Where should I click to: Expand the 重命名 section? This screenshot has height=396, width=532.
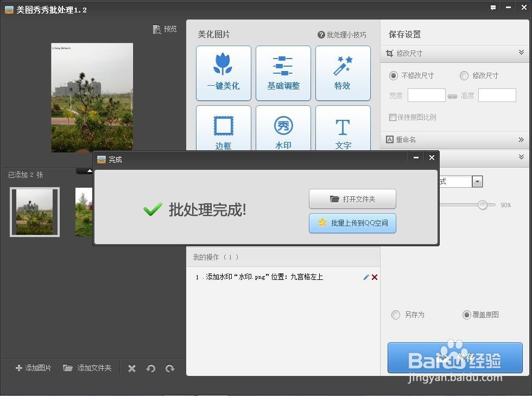(522, 140)
